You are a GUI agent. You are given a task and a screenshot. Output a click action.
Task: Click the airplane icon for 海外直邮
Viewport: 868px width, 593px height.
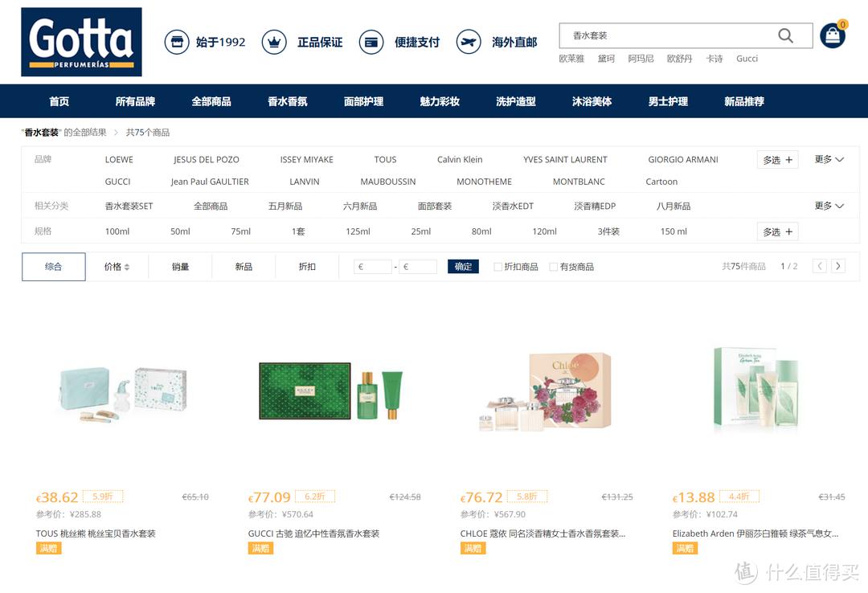tap(469, 42)
